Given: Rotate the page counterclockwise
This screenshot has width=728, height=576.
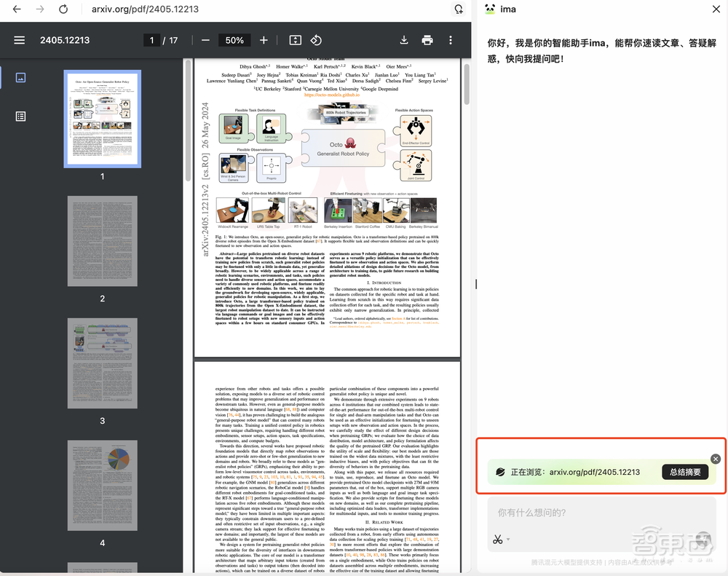Looking at the screenshot, I should click(316, 40).
